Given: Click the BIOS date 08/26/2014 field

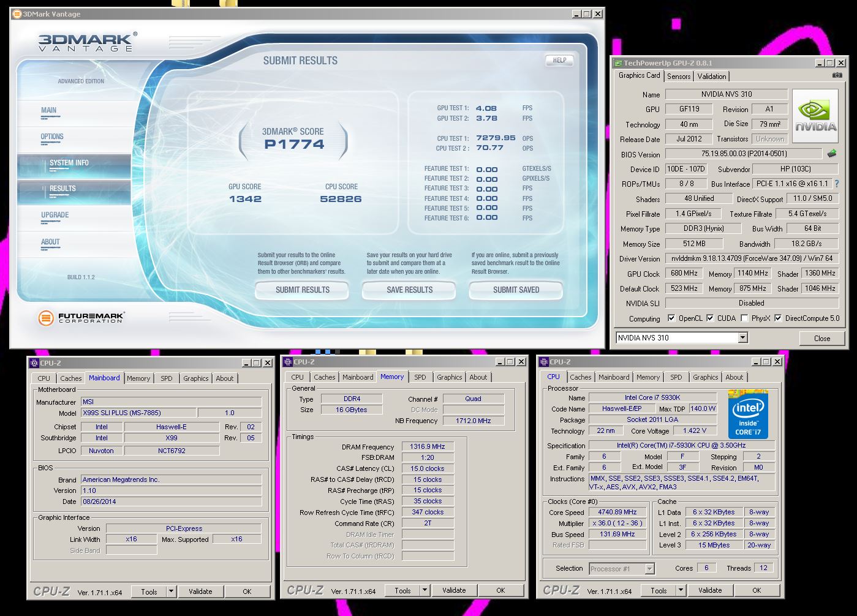Looking at the screenshot, I should click(x=171, y=501).
